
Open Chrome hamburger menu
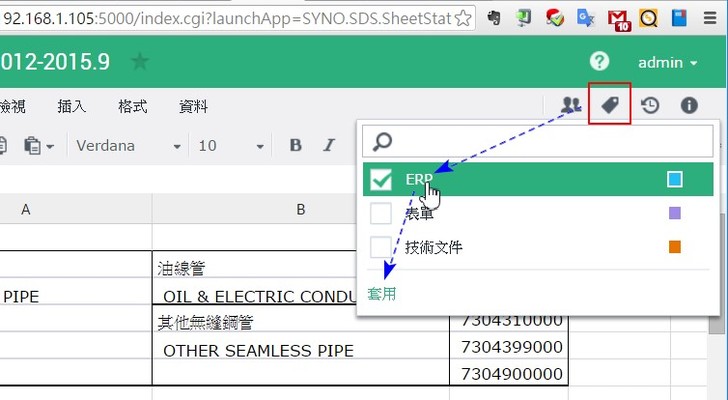click(x=710, y=18)
